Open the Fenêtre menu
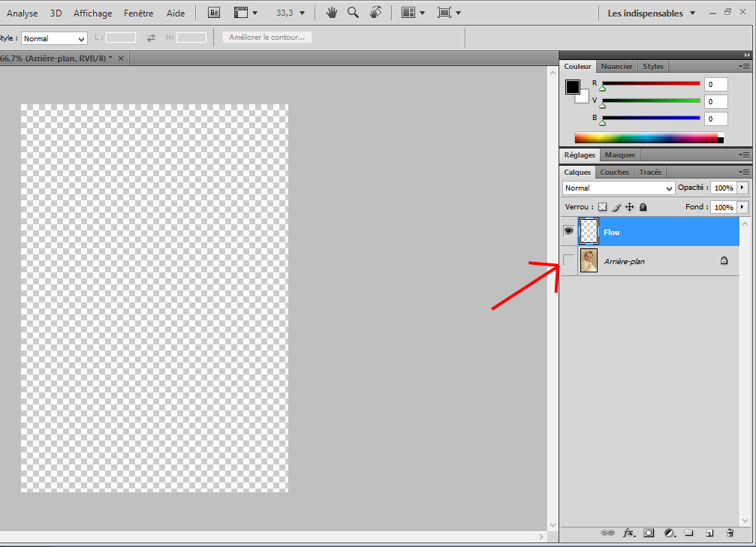This screenshot has height=547, width=756. [139, 14]
